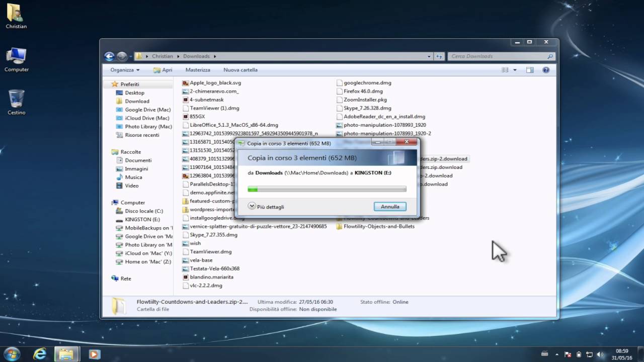Refresh the Downloads folder view
The height and width of the screenshot is (362, 644).
click(439, 56)
